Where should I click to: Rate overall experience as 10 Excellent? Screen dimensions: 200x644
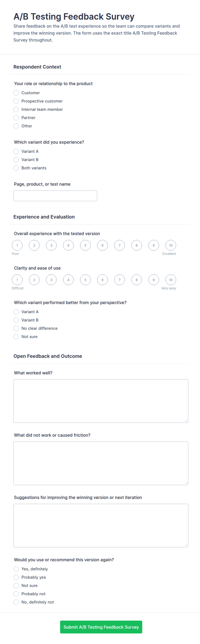[x=171, y=245]
